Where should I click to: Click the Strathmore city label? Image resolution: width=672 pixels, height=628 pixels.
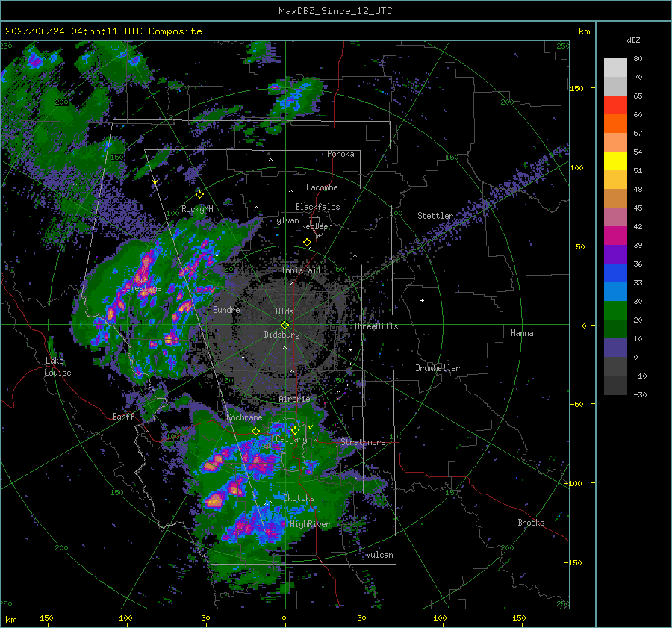click(363, 442)
